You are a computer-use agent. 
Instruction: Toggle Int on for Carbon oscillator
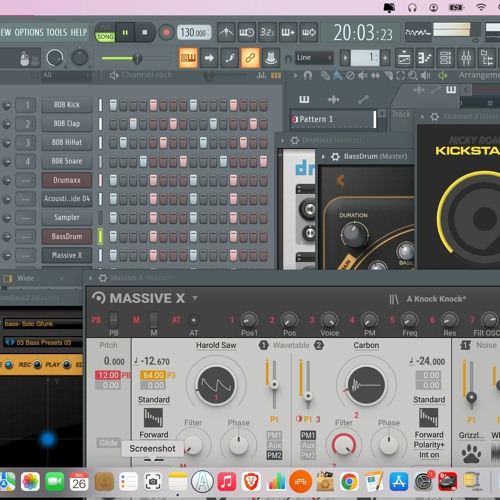click(x=429, y=455)
